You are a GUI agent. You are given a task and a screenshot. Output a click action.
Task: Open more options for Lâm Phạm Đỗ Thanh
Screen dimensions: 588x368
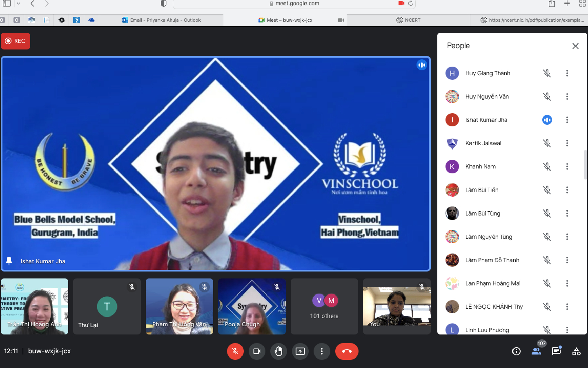coord(567,260)
